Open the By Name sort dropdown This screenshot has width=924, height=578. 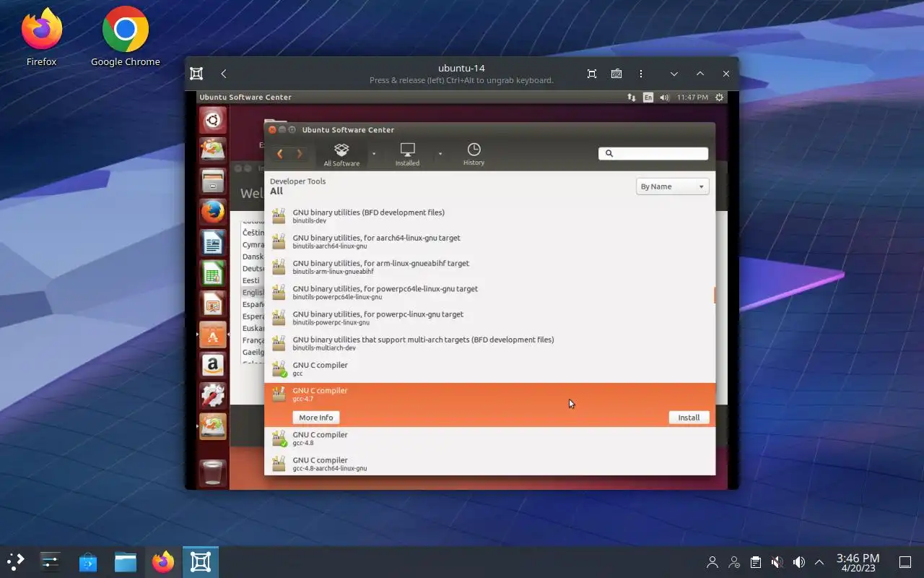(x=672, y=186)
